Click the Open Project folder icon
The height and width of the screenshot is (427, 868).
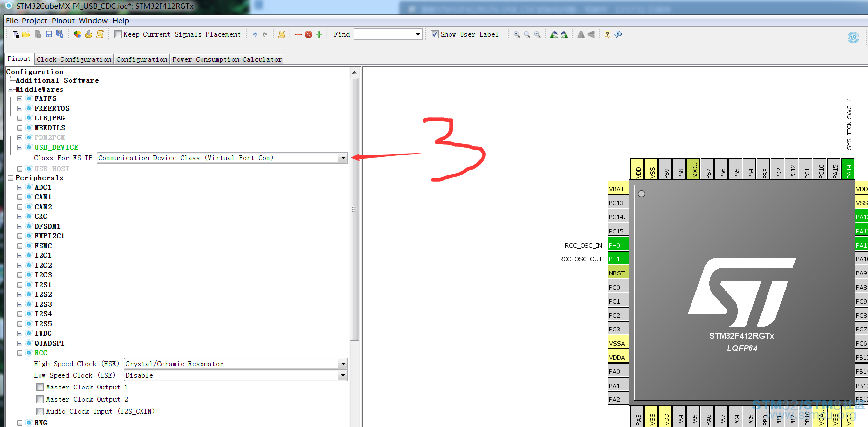click(x=26, y=34)
